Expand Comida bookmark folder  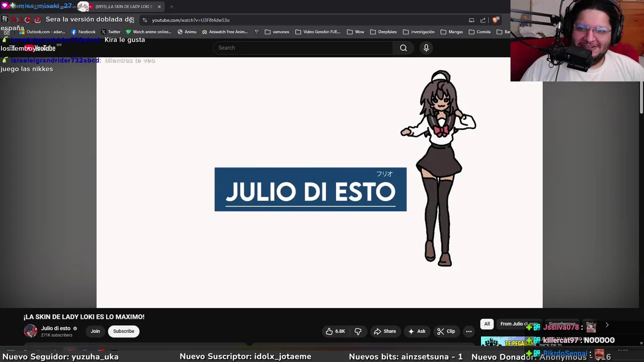(479, 32)
